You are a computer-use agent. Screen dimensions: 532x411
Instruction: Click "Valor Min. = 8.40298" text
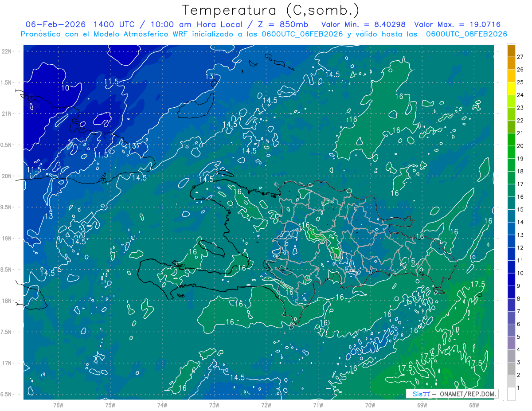(363, 24)
